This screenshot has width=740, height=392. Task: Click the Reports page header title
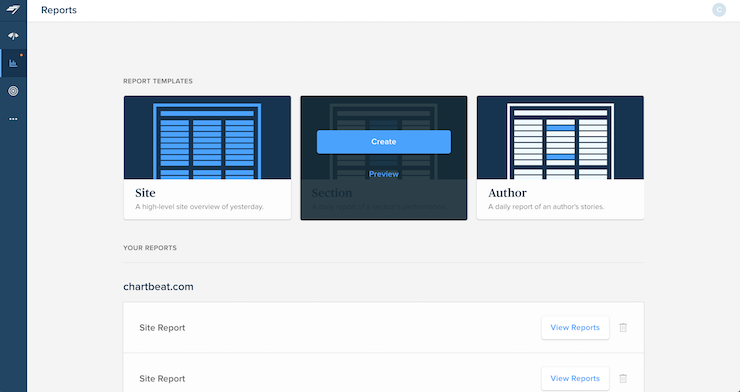[x=59, y=10]
